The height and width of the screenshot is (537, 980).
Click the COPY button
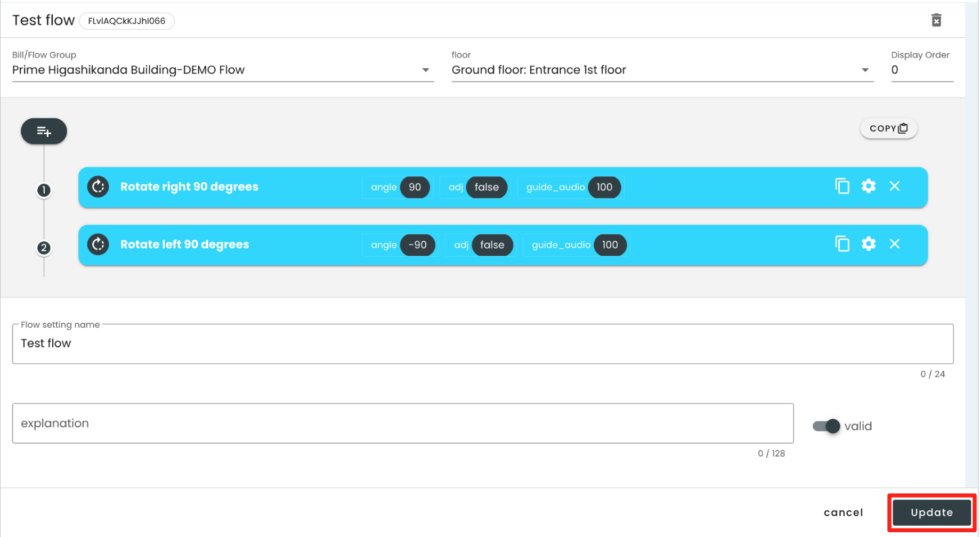[x=888, y=128]
